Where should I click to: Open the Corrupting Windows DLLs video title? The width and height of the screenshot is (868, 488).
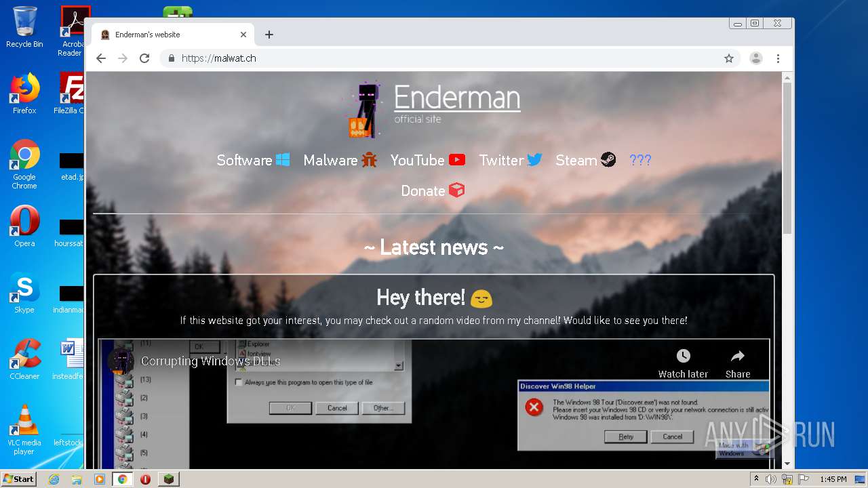coord(210,361)
